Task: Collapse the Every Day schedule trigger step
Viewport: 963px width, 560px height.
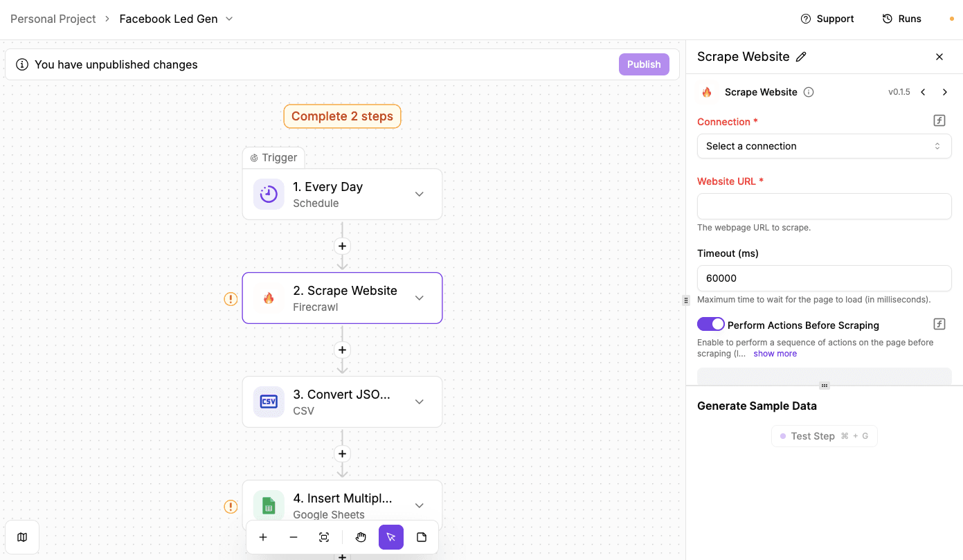Action: [x=419, y=194]
